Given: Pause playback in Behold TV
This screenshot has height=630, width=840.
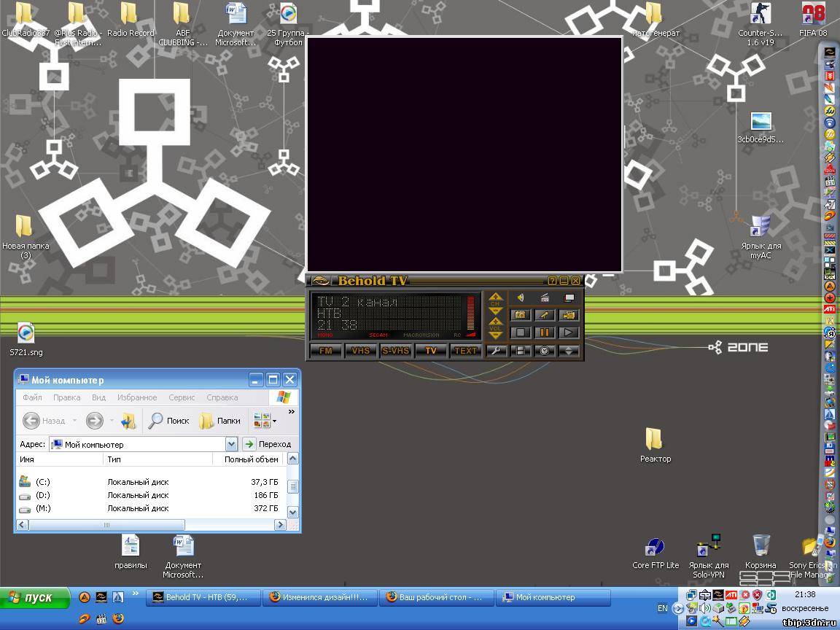Looking at the screenshot, I should tap(544, 332).
